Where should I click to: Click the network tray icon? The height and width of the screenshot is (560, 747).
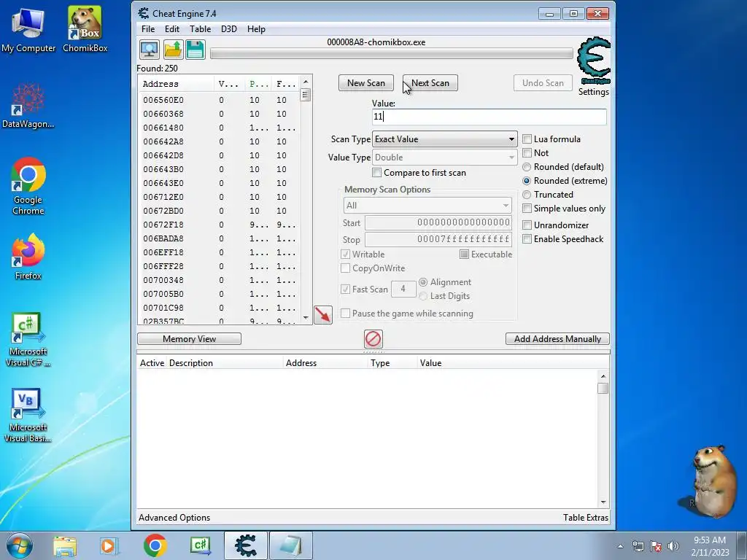[x=638, y=546]
